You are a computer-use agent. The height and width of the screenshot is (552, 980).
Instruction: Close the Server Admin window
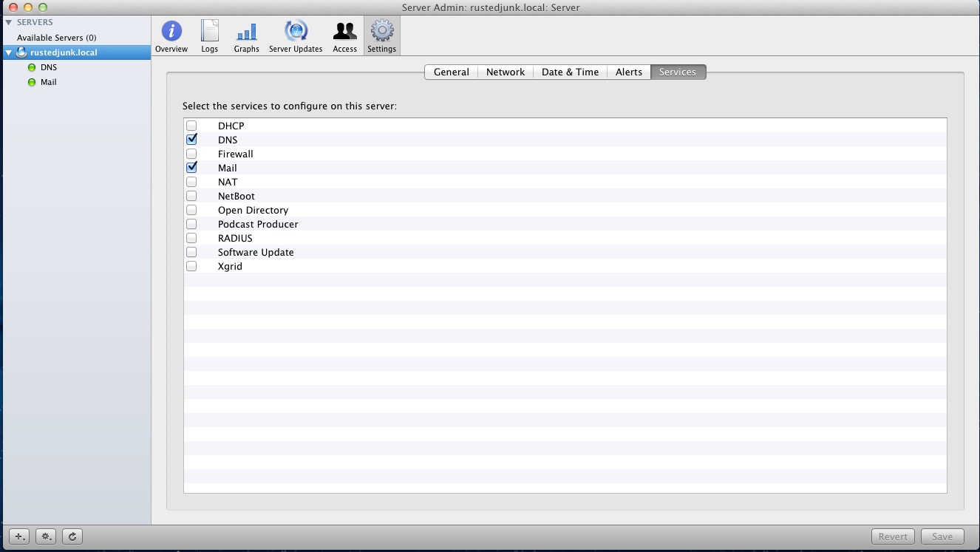coord(13,7)
